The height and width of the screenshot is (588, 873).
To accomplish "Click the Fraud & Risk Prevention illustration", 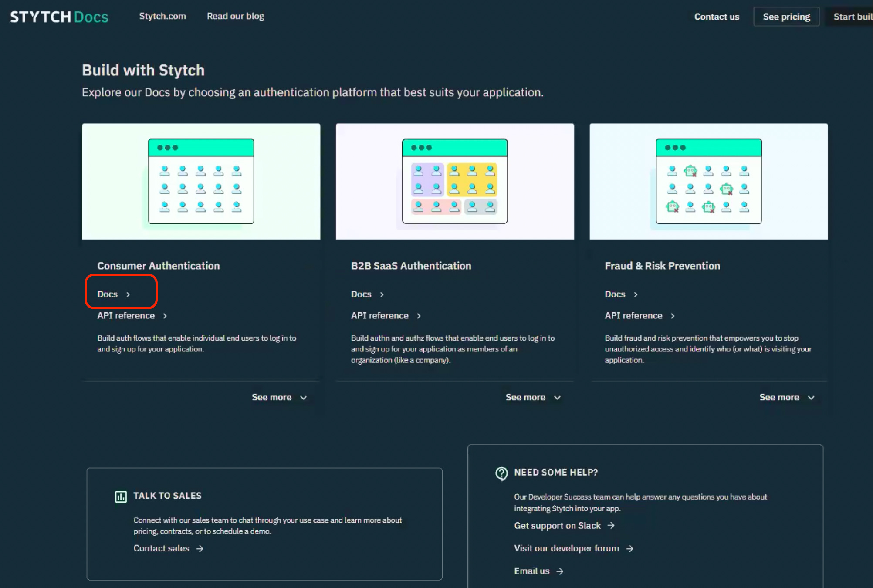I will click(x=708, y=181).
